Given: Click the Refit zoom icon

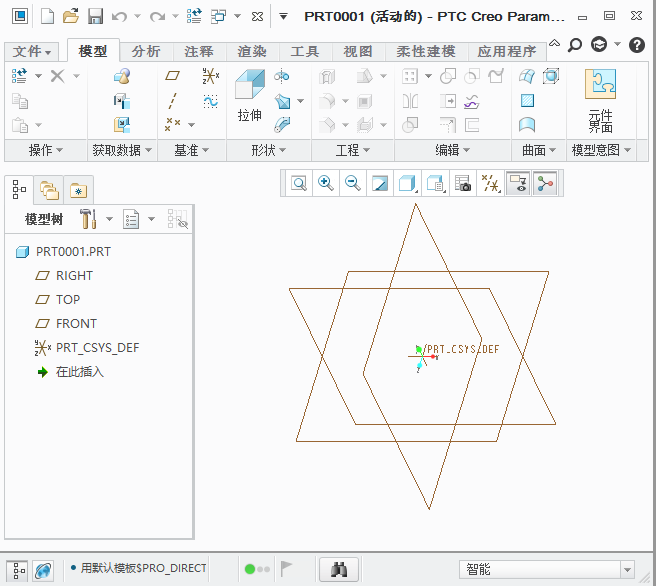Looking at the screenshot, I should click(x=299, y=183).
